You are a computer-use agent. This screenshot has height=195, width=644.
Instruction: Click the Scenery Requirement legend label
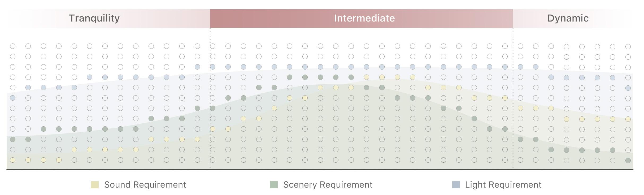[328, 185]
